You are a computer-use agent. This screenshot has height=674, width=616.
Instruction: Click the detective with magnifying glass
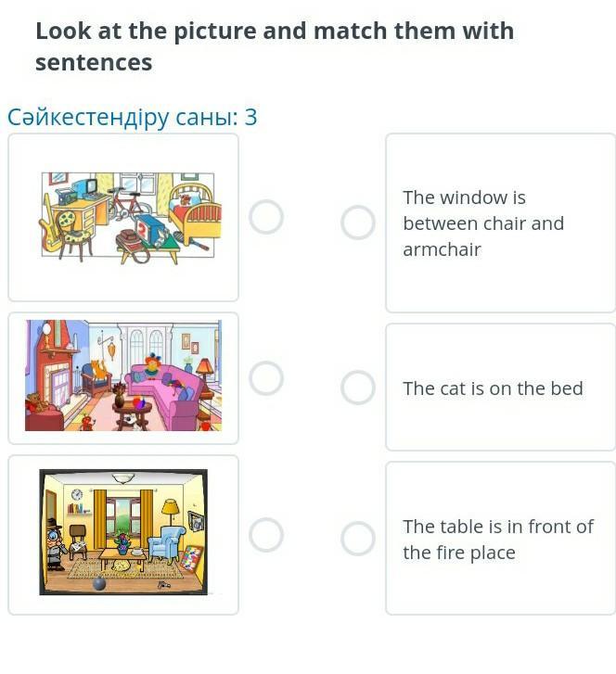pyautogui.click(x=55, y=545)
